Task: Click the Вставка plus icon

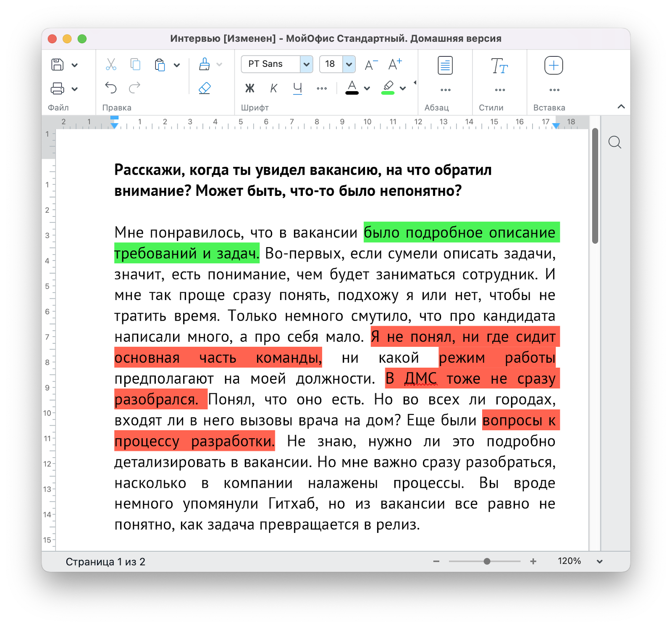Action: [554, 65]
